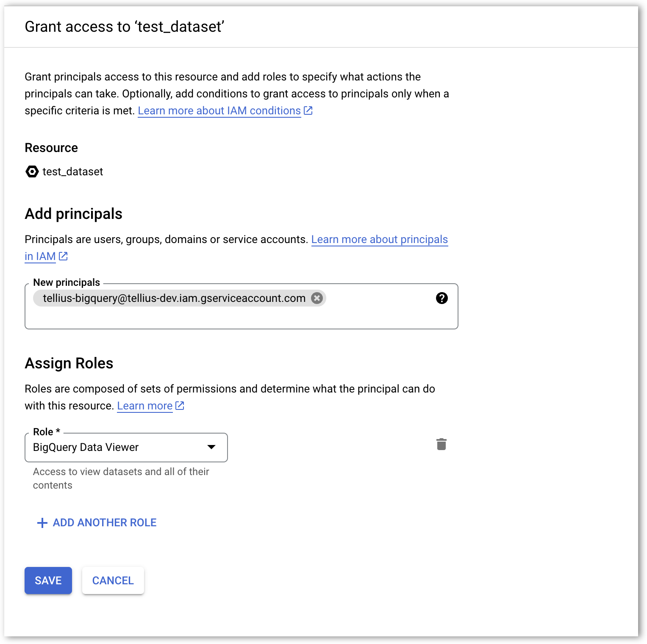Remove the tellius-bigquery service account chip
Viewport: 647px width, 644px height.
[317, 298]
